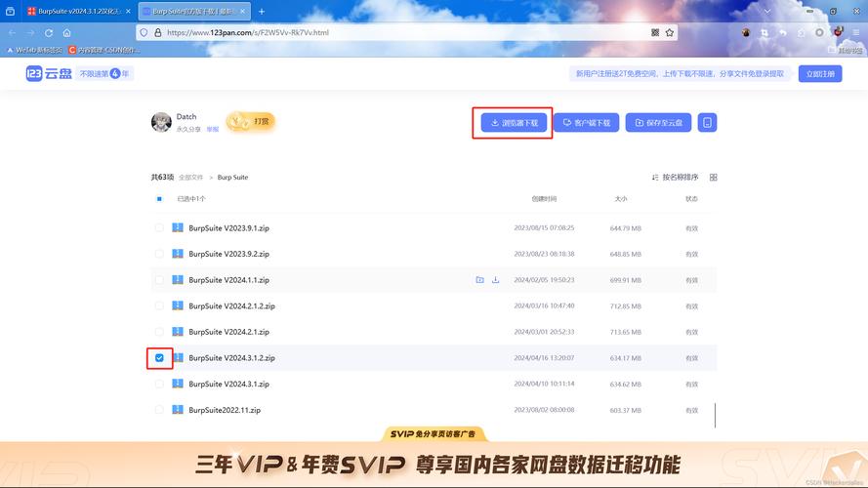Click the download icon on BurpSuite V2024.1.1.zip row
The height and width of the screenshot is (488, 868).
click(495, 280)
